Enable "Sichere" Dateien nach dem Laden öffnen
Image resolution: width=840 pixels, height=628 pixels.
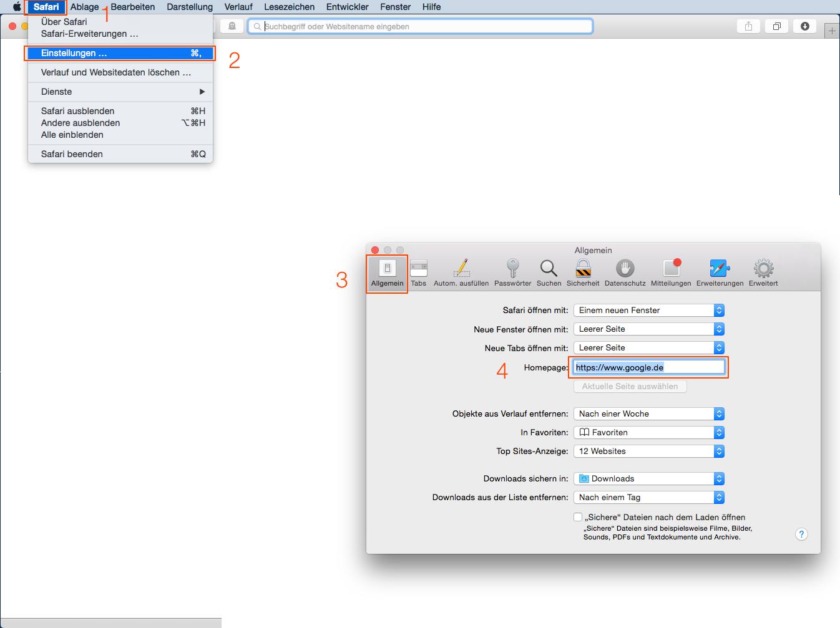(578, 517)
